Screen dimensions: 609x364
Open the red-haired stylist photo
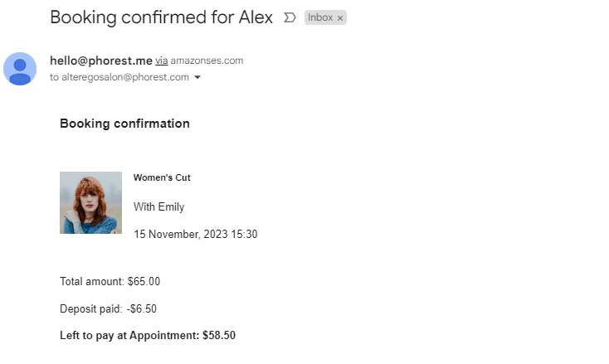pyautogui.click(x=90, y=202)
